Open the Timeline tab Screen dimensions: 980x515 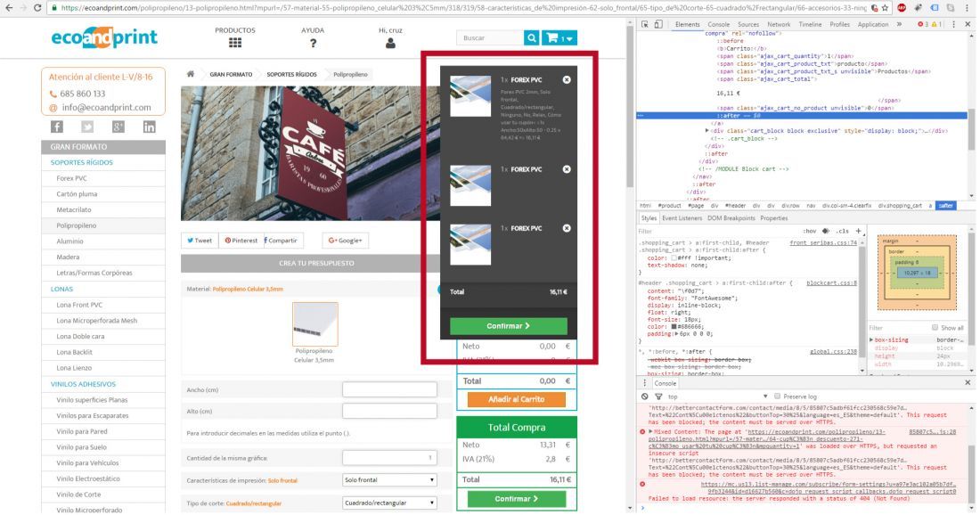810,24
